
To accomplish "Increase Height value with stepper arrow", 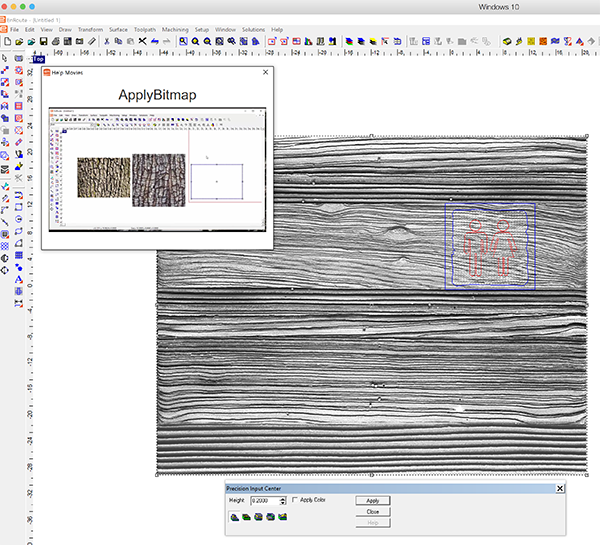I will [284, 497].
